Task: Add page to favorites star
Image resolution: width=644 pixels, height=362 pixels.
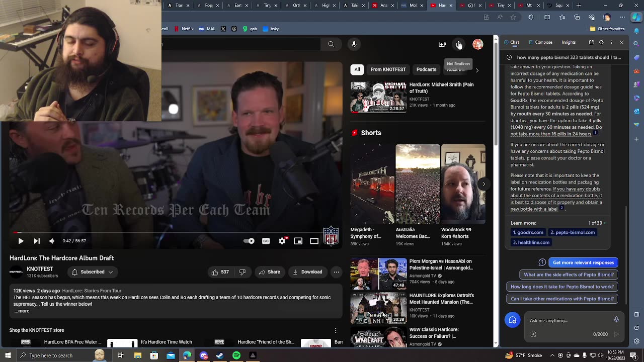Action: [513, 17]
